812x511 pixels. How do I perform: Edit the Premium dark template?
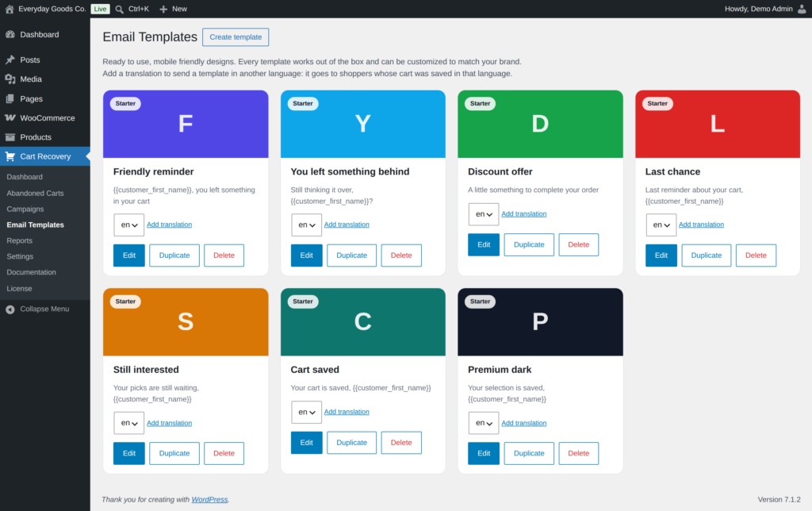pos(484,453)
